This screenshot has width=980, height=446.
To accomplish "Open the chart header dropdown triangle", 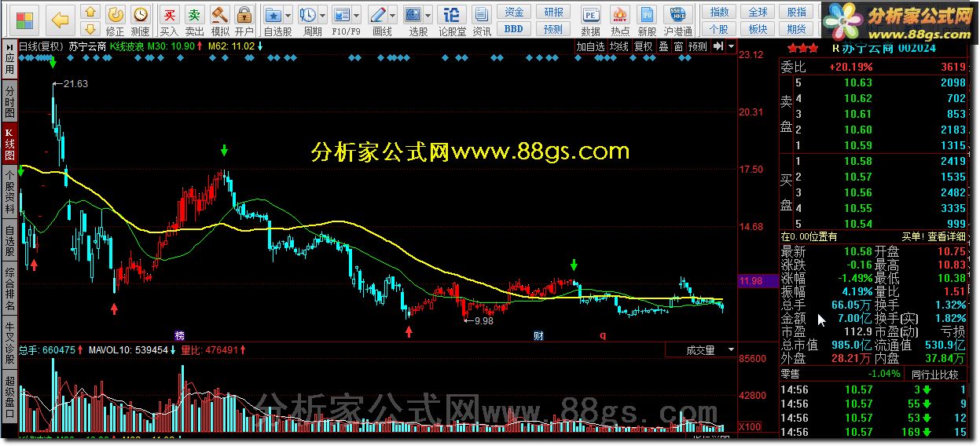I will [731, 46].
